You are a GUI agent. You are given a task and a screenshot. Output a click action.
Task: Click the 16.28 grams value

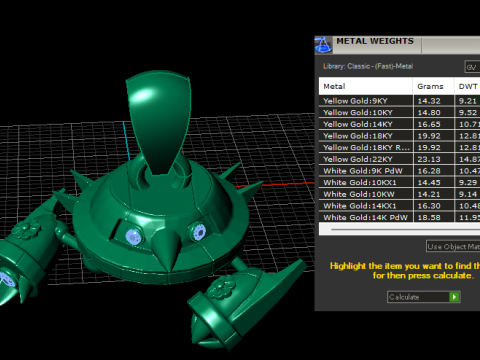(429, 171)
